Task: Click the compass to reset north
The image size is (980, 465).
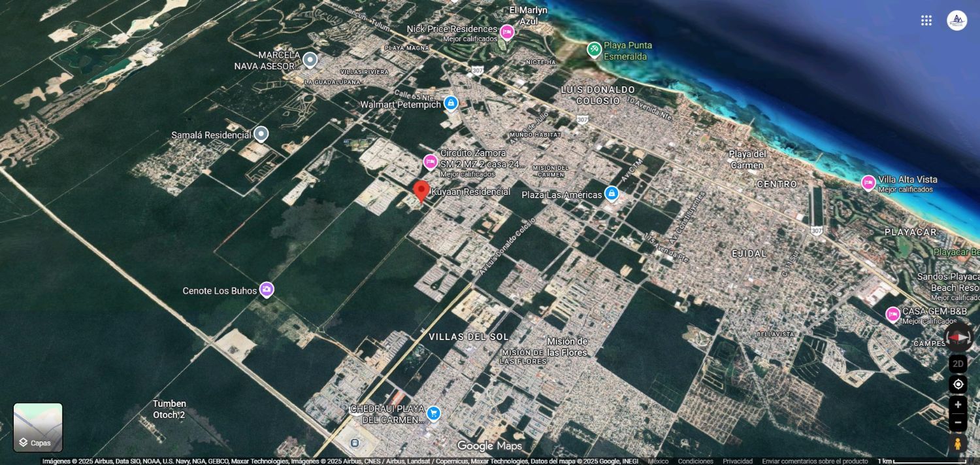Action: (x=958, y=337)
